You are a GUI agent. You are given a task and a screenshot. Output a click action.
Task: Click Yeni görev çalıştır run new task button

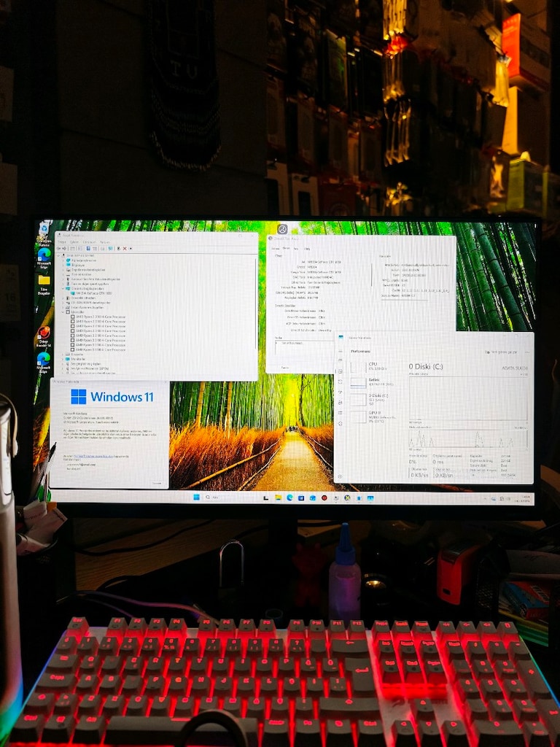pyautogui.click(x=500, y=352)
